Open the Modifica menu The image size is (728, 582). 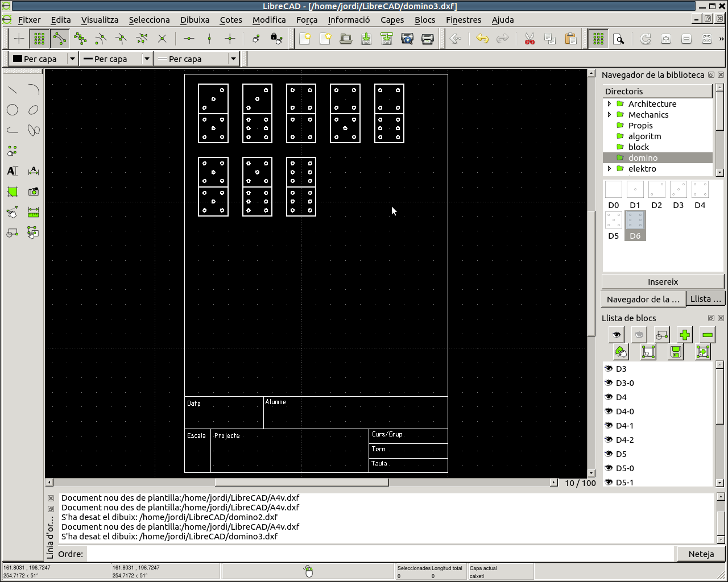pos(269,19)
